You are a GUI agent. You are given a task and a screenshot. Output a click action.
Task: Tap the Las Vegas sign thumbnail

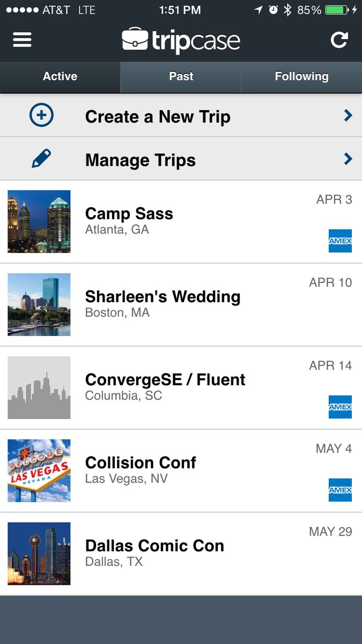click(39, 471)
